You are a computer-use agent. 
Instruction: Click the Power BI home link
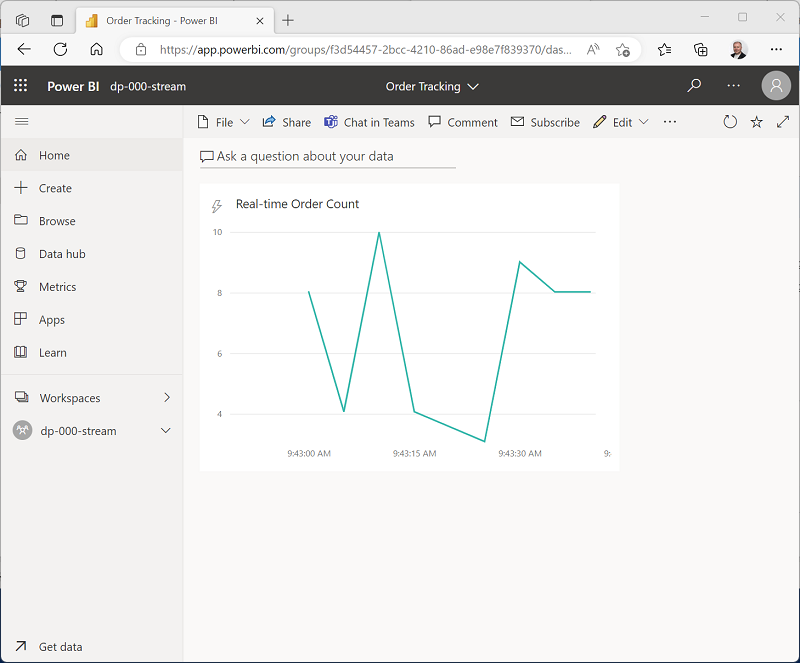(x=73, y=86)
